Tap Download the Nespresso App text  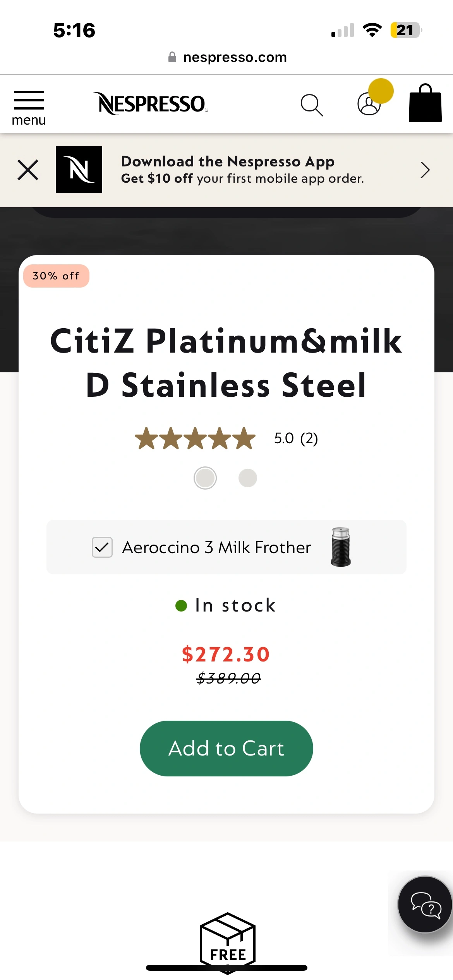(x=228, y=161)
